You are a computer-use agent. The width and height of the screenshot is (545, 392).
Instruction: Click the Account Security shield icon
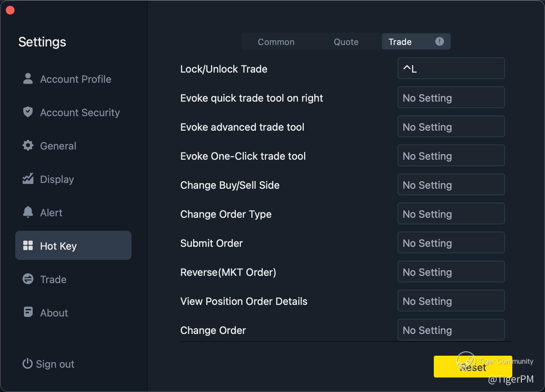point(28,112)
